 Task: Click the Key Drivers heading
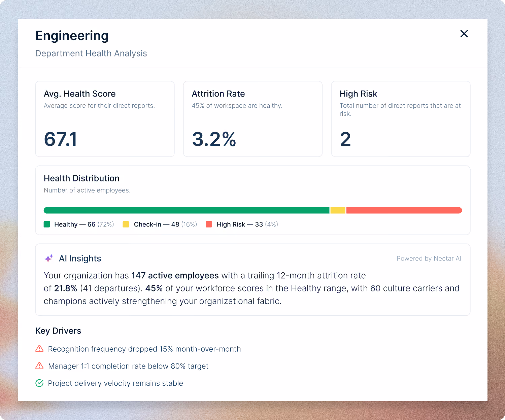[x=58, y=331]
